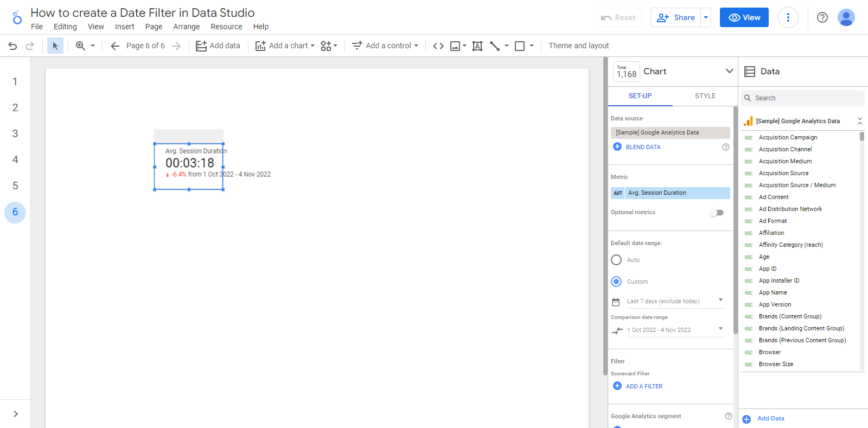Insert a text box

(477, 46)
